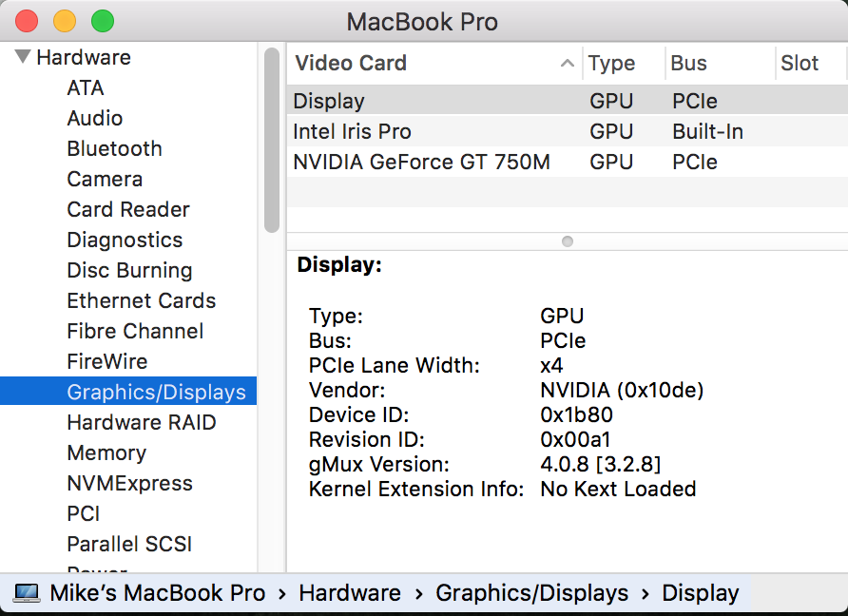Zoom the window with green button

coord(103,22)
